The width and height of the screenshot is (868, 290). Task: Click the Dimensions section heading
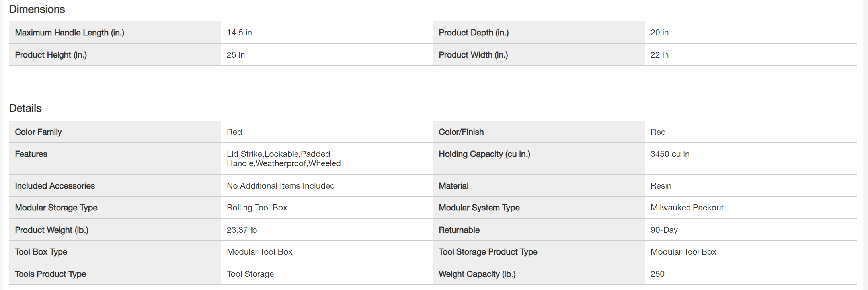[37, 9]
